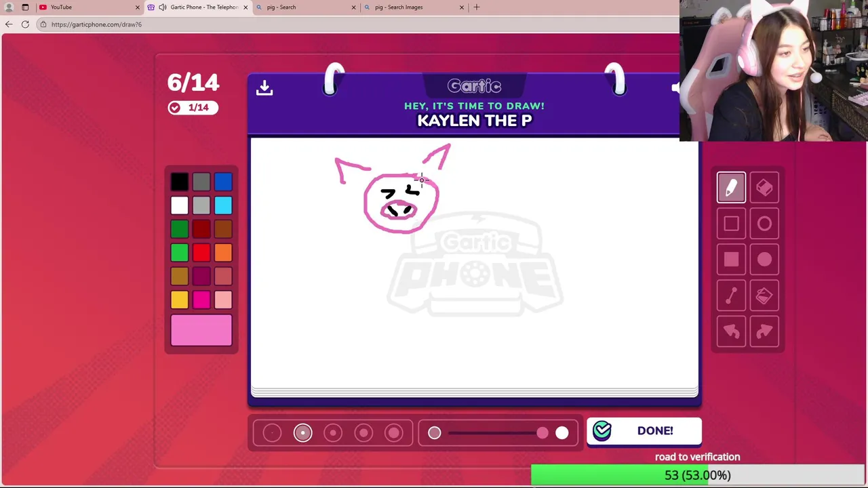Image resolution: width=868 pixels, height=488 pixels.
Task: Open a new browser tab
Action: [477, 7]
